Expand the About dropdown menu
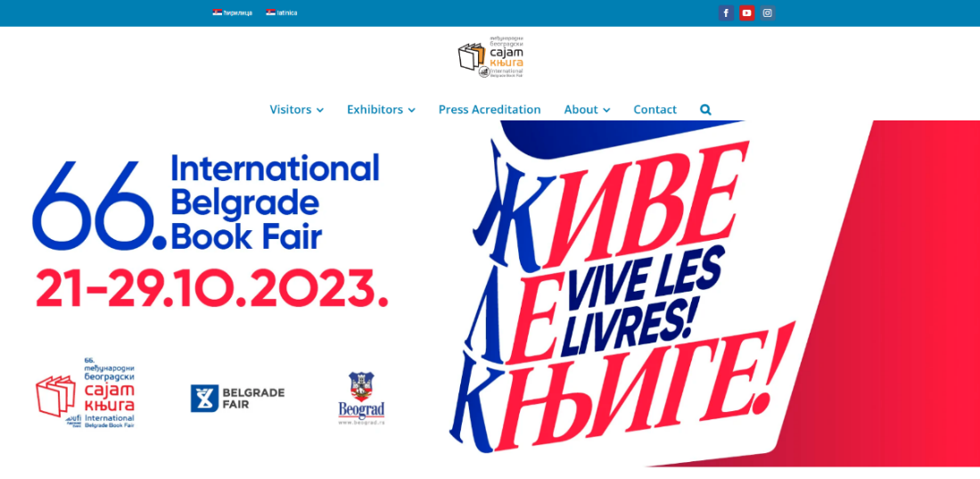Image resolution: width=980 pixels, height=479 pixels. (x=587, y=110)
